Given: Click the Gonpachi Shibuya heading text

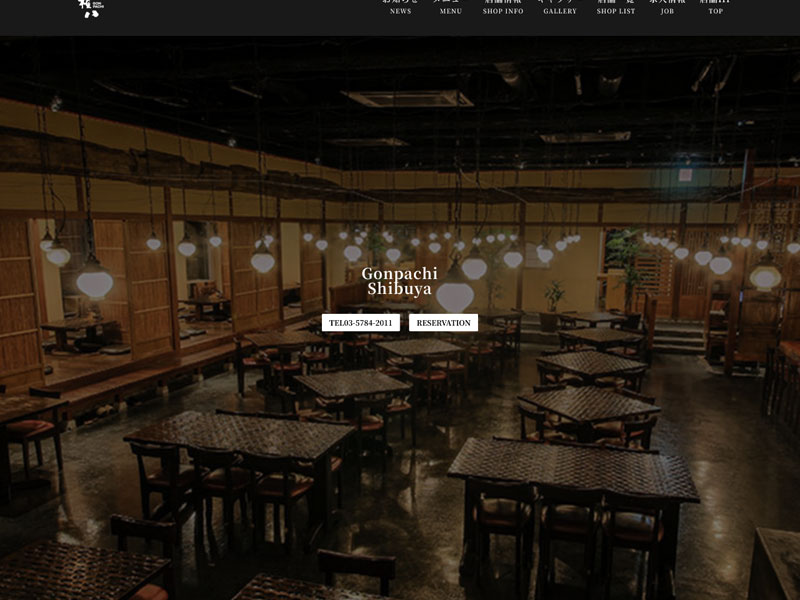Looking at the screenshot, I should tap(399, 281).
